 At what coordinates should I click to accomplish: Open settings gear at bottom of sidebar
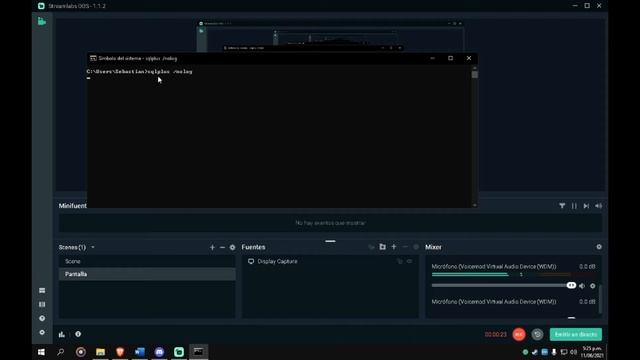pos(42,332)
